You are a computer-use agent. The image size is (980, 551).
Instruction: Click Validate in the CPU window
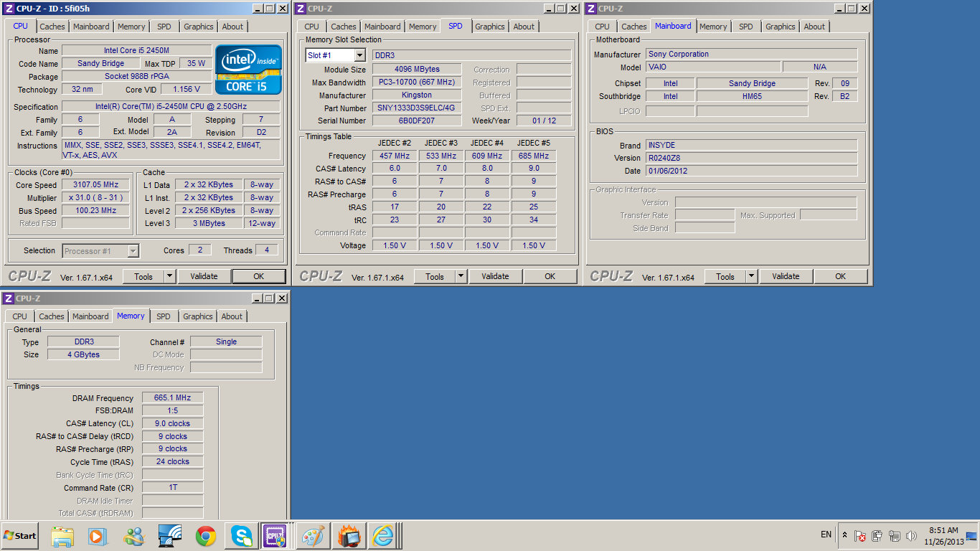pos(204,276)
